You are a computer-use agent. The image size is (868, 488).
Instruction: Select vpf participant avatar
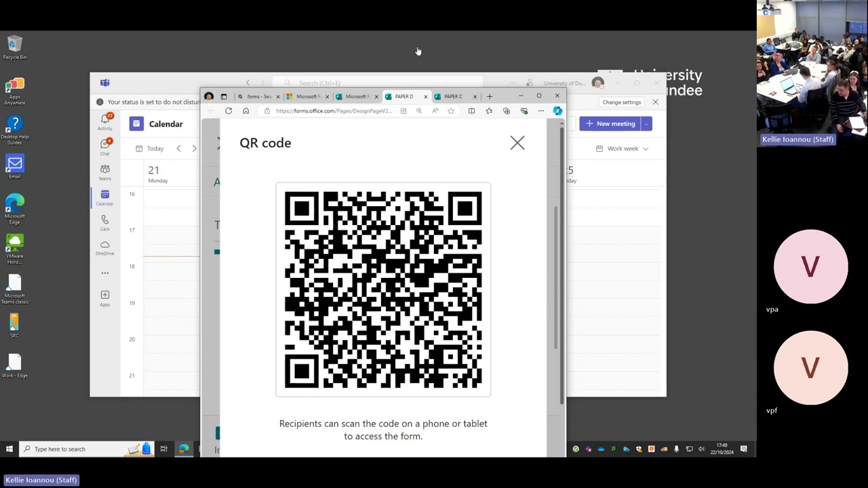(x=811, y=367)
